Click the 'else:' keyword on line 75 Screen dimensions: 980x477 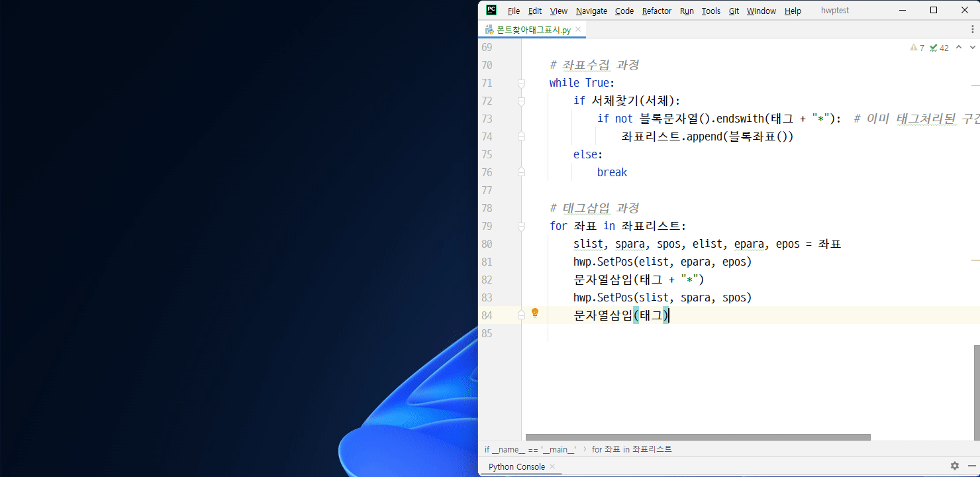pos(588,154)
